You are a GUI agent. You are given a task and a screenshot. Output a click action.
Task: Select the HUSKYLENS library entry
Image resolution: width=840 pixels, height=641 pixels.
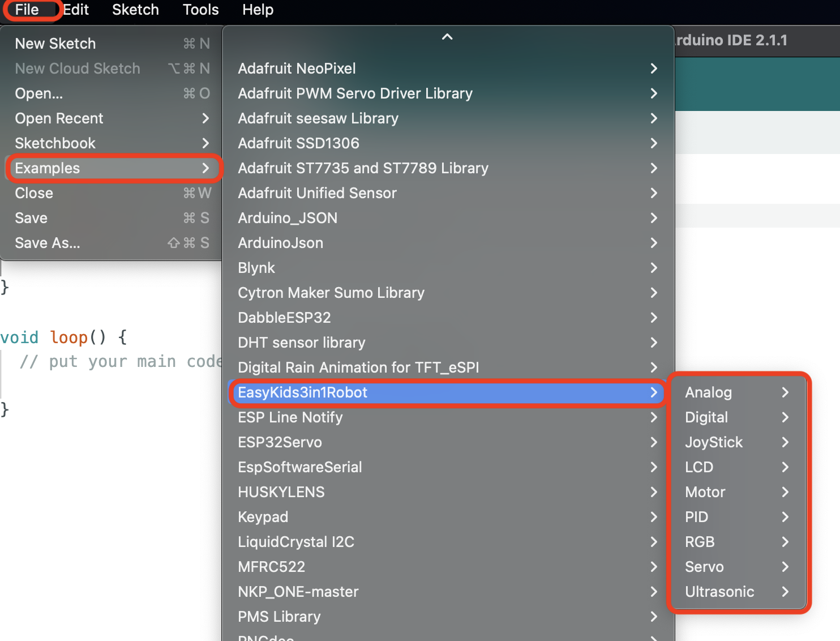click(281, 492)
